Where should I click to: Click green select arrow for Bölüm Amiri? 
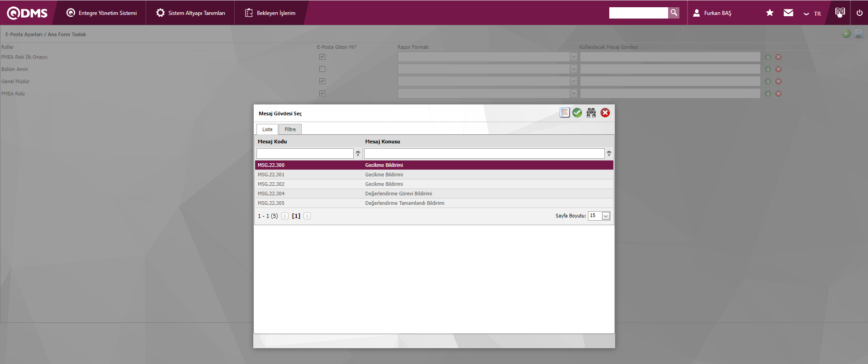[768, 69]
